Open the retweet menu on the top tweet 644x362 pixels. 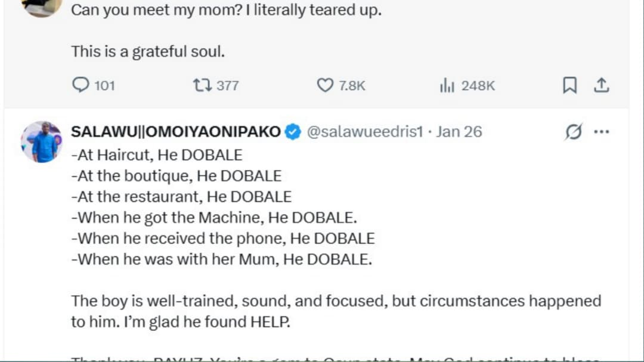[x=202, y=86]
